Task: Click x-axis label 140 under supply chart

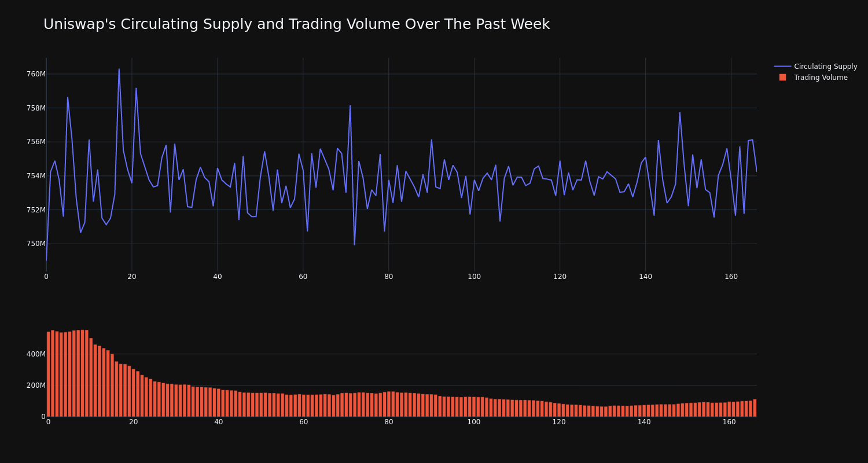Action: tap(646, 277)
